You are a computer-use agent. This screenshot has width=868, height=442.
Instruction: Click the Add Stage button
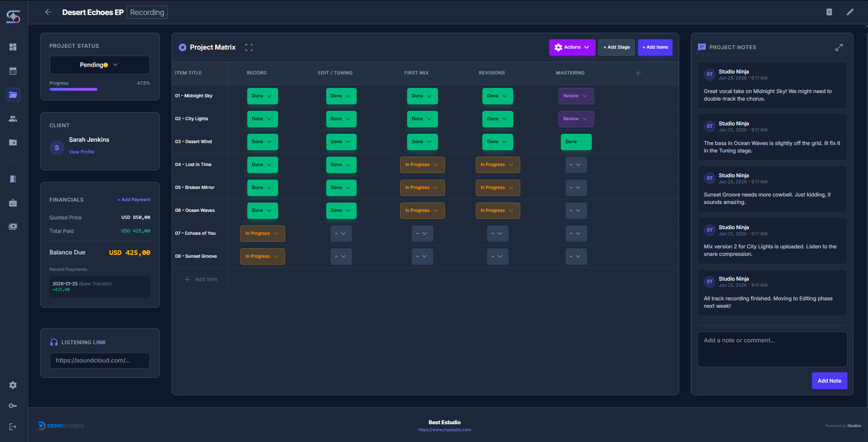(x=616, y=47)
